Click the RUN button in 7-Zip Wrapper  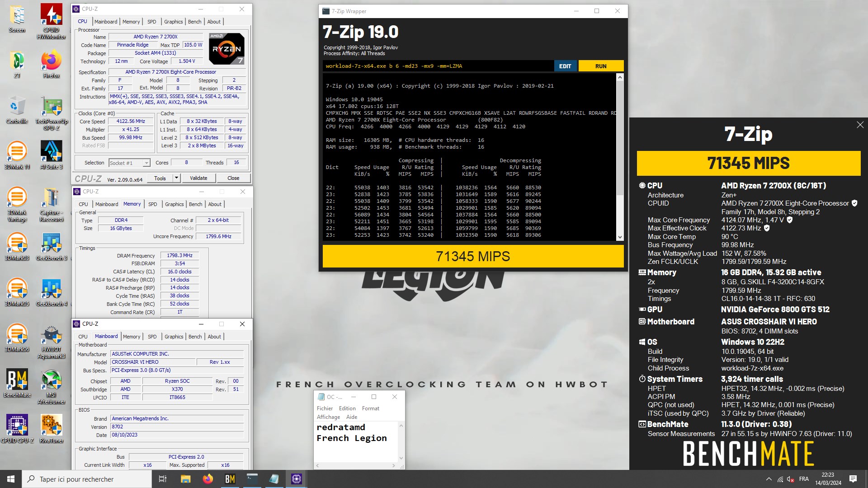[x=601, y=66]
